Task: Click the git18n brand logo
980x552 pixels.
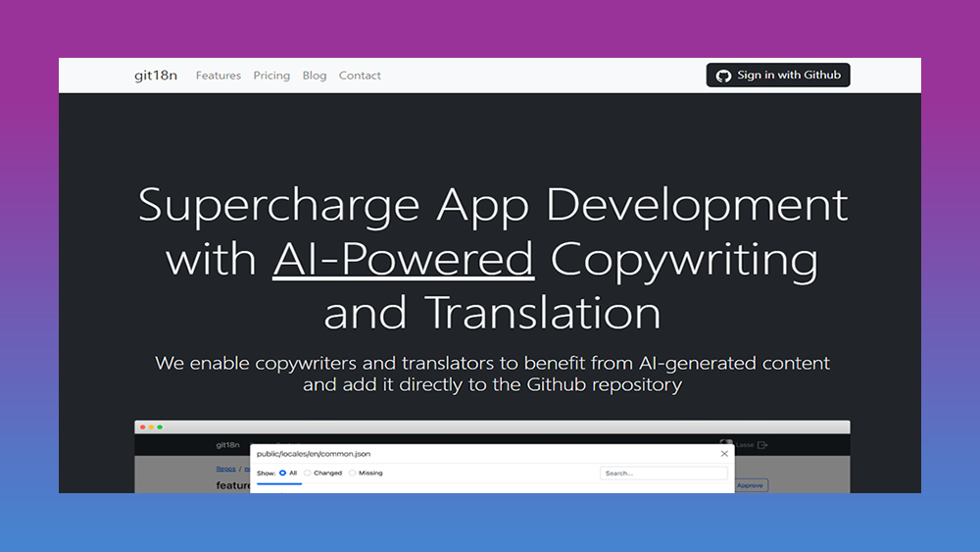Action: 156,75
